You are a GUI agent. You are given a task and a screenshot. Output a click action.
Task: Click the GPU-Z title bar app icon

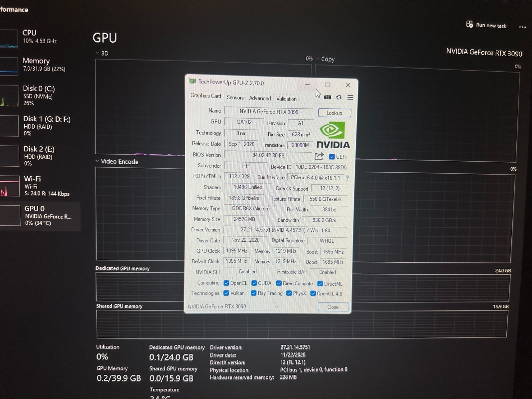pos(193,81)
